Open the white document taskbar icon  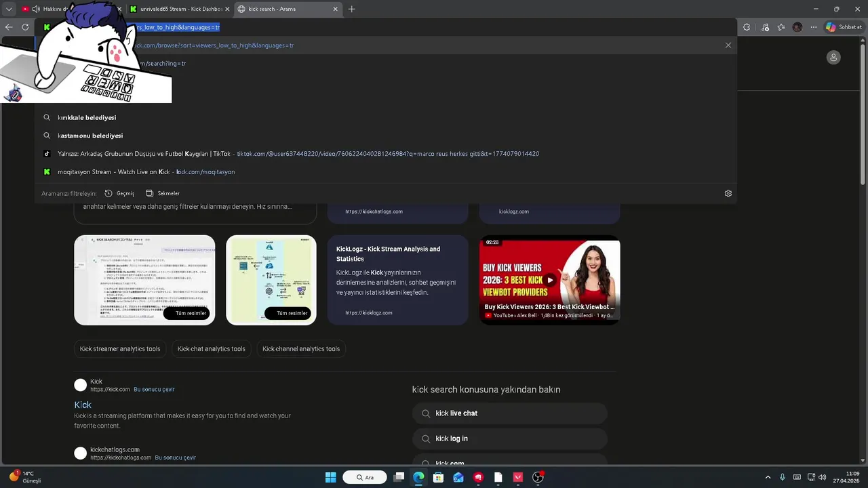(x=498, y=477)
